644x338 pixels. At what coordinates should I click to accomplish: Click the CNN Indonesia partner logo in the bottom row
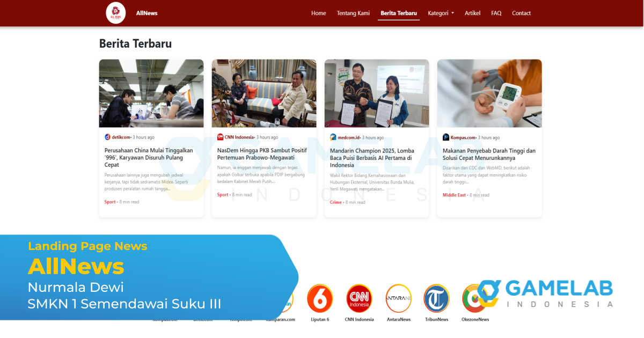click(x=360, y=298)
